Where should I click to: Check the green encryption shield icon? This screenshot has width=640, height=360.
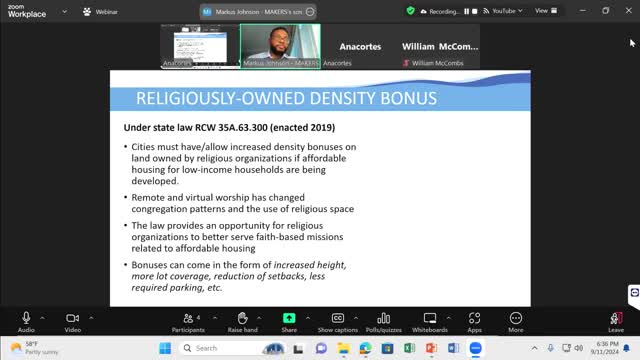(410, 11)
